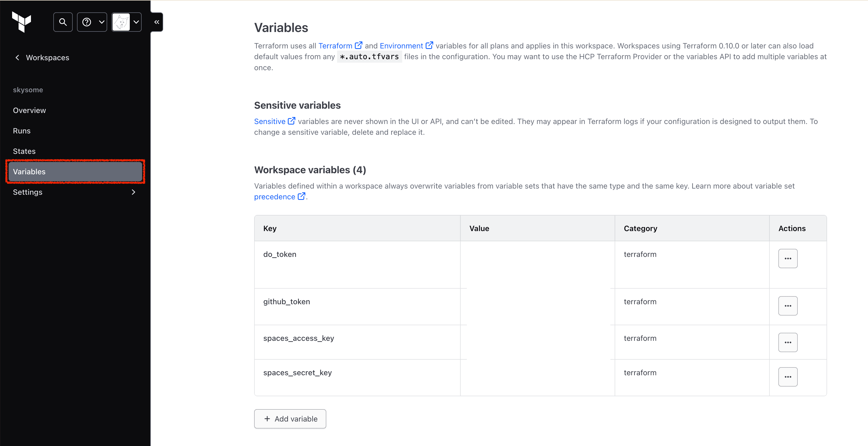The width and height of the screenshot is (868, 446).
Task: Click the external-link icon next to Sensitive
Action: click(x=292, y=121)
